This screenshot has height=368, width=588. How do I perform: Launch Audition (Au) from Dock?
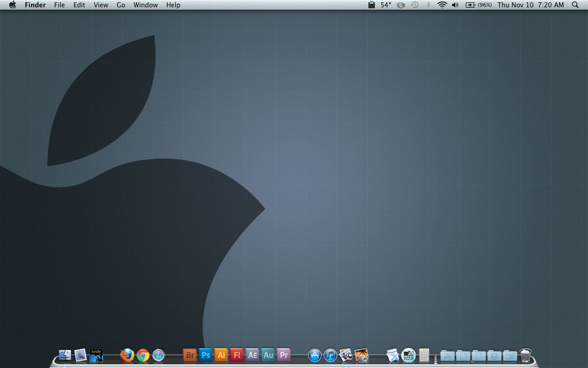click(x=268, y=355)
